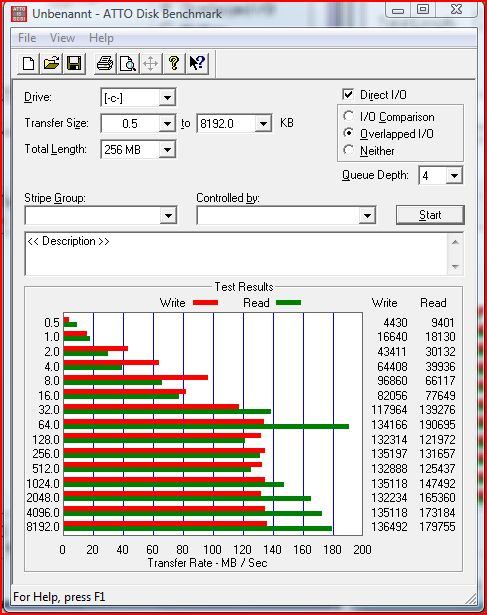Minimize the ATTO Disk Benchmark window
This screenshot has height=615, width=487.
pyautogui.click(x=398, y=9)
